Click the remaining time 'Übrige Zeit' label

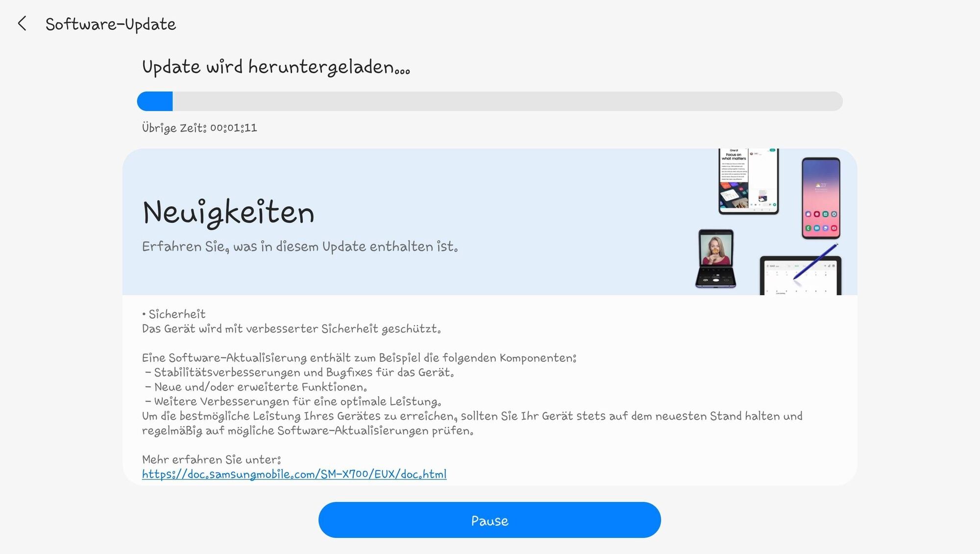click(199, 128)
